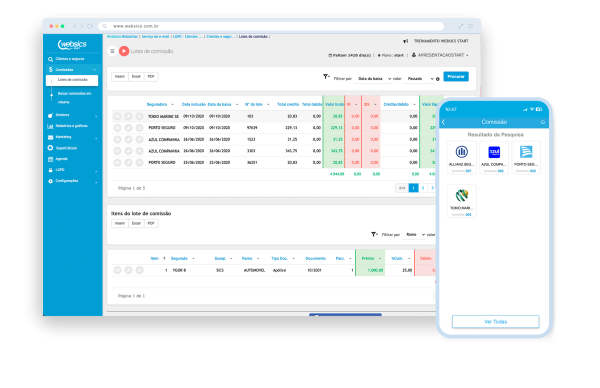Screen dimensions: 600x388
Task: Export the commission batches with Excel button
Action: 136,77
